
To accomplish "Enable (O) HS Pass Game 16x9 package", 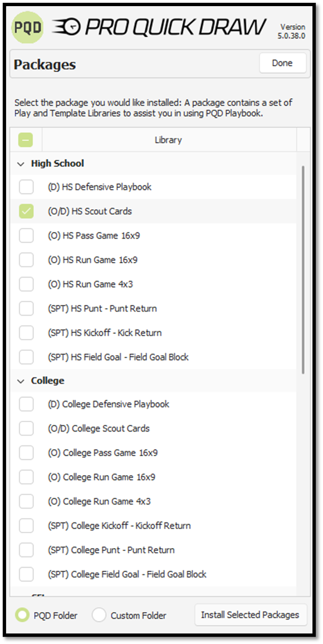I will pyautogui.click(x=26, y=236).
